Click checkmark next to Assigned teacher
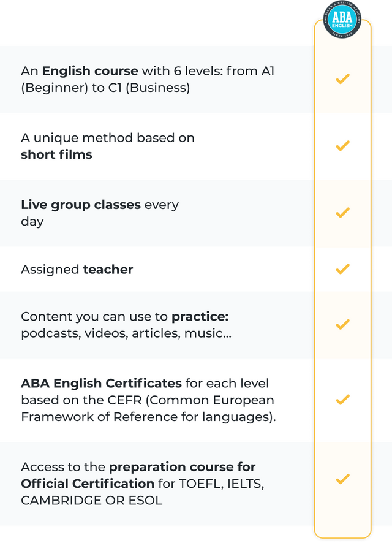 [x=342, y=269]
